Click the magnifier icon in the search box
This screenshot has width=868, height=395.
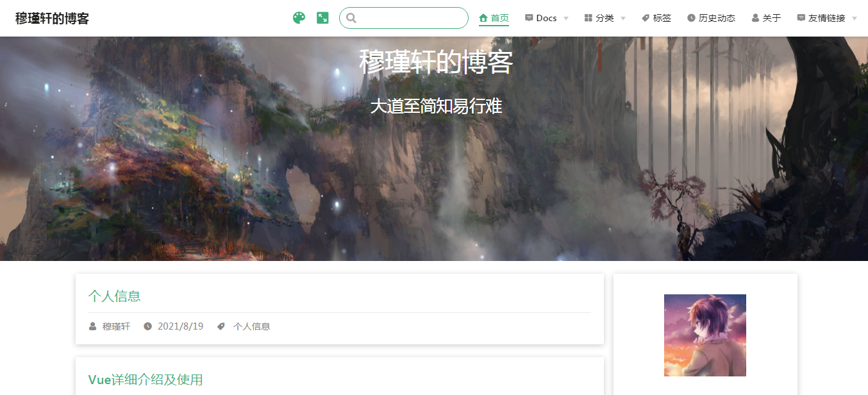click(351, 18)
